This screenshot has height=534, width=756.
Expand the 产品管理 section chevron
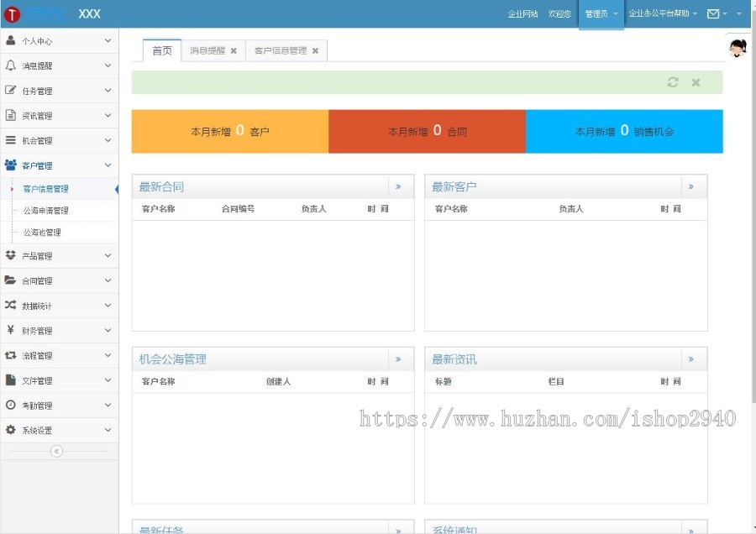(x=108, y=255)
